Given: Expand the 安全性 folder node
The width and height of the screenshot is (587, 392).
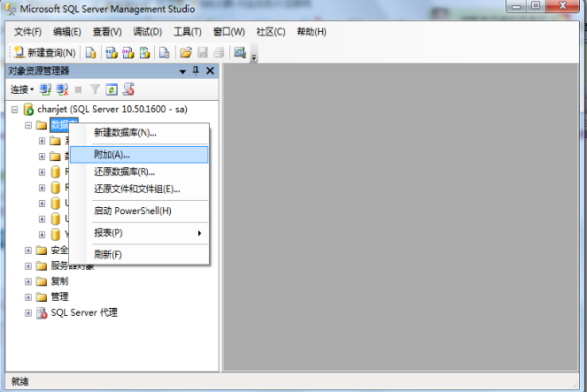Looking at the screenshot, I should pyautogui.click(x=28, y=250).
